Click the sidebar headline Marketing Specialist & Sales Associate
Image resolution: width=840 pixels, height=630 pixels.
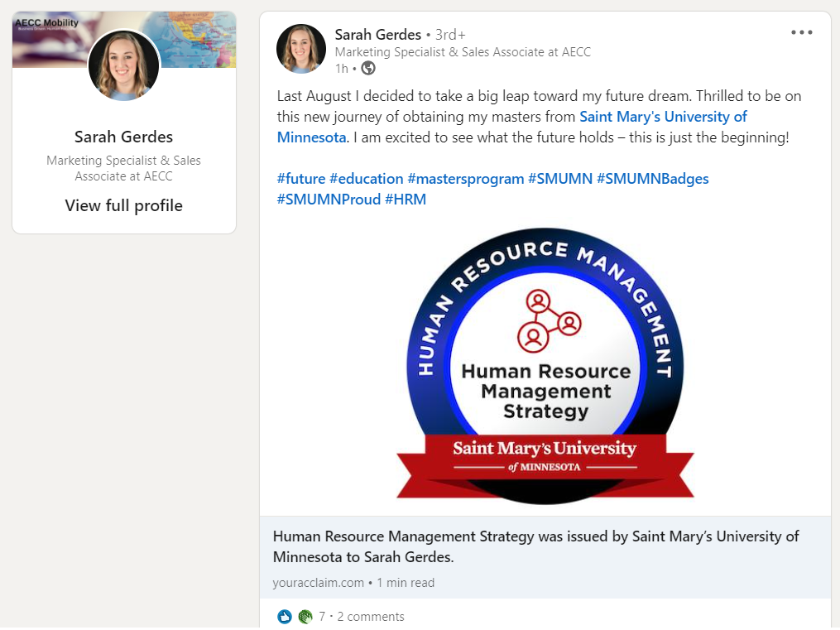124,168
